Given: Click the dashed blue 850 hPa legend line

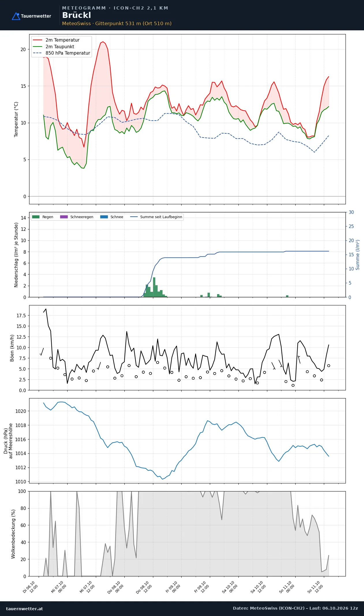Looking at the screenshot, I should point(38,53).
